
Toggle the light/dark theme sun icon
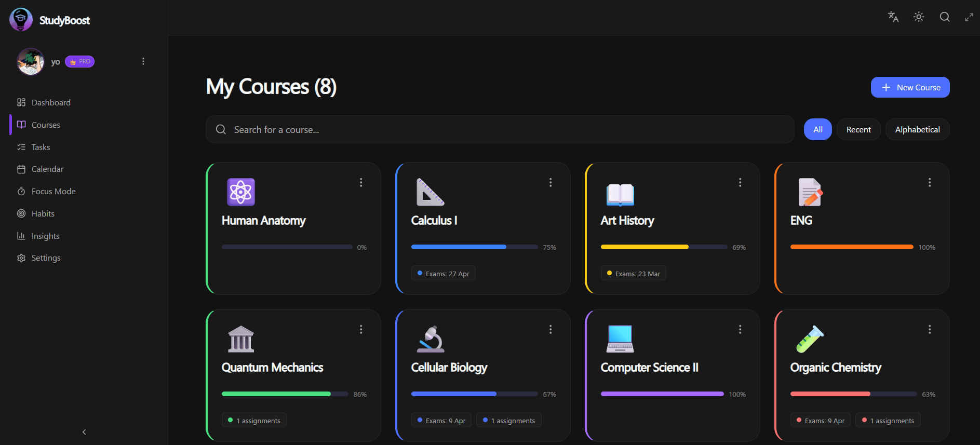click(x=919, y=17)
